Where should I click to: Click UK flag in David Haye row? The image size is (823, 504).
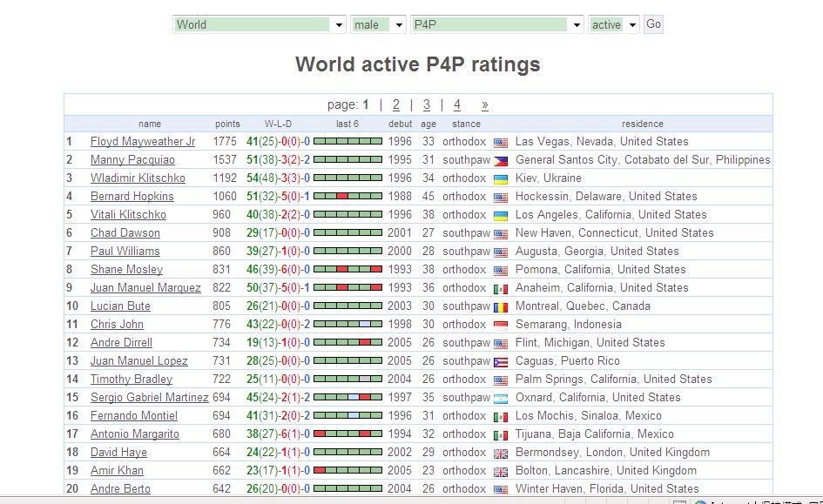pyautogui.click(x=501, y=454)
